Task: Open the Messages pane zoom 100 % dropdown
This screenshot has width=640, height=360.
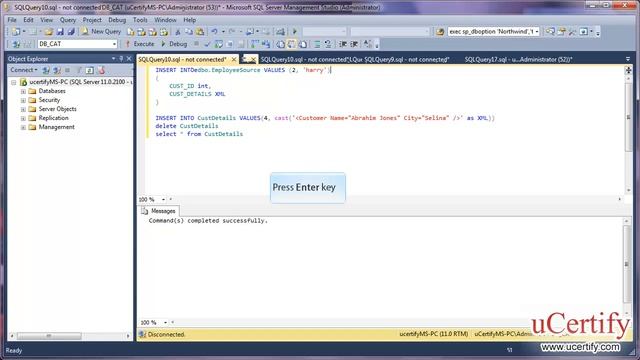Action: pos(165,322)
